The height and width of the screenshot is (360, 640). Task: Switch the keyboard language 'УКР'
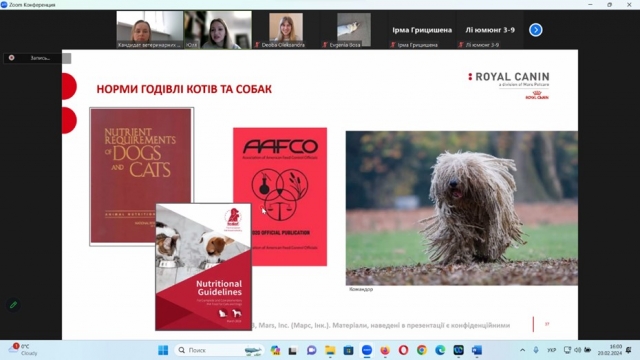(551, 350)
